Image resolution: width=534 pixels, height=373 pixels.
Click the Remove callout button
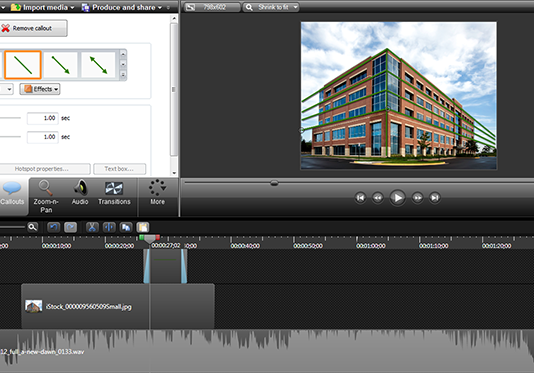(33, 28)
